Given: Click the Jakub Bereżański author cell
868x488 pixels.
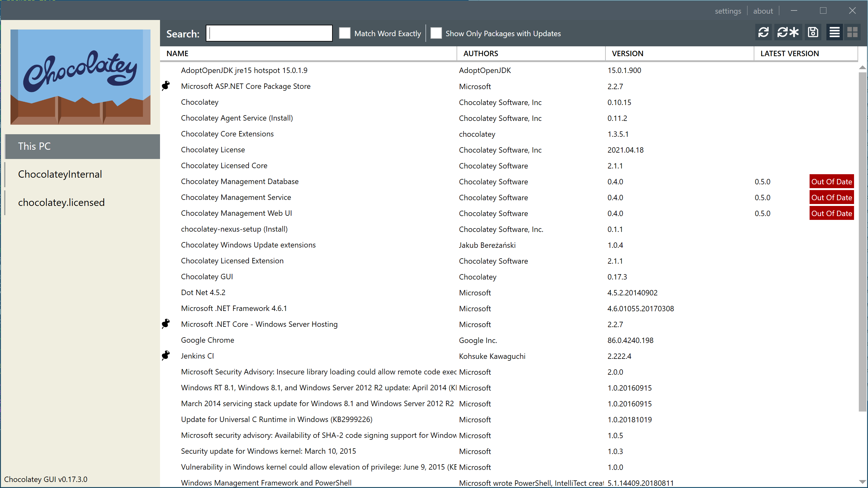Looking at the screenshot, I should [x=487, y=245].
